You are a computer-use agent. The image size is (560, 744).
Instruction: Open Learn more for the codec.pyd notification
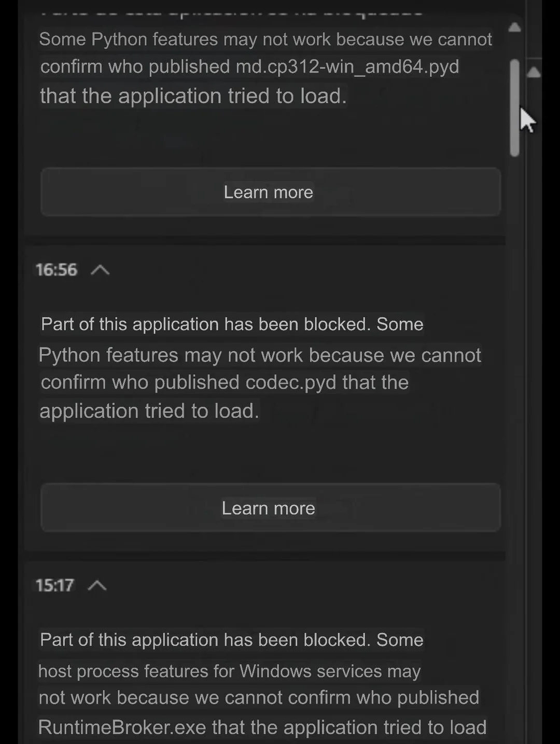[270, 508]
